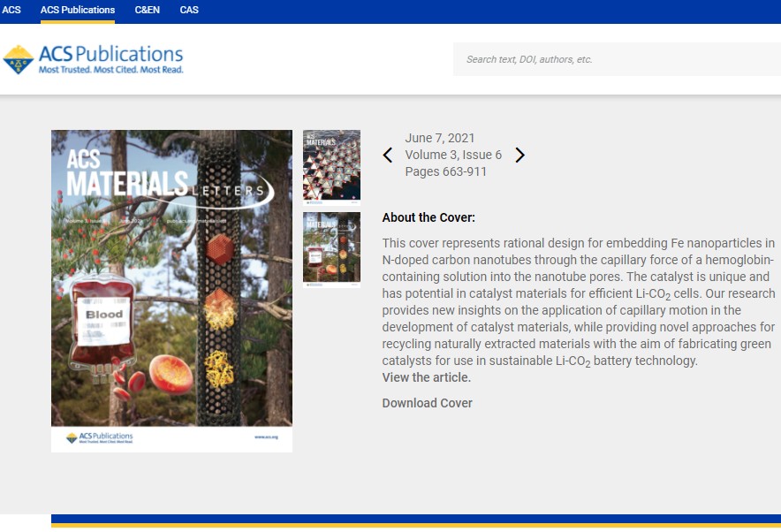
Task: Click the Download Cover link
Action: pos(428,403)
